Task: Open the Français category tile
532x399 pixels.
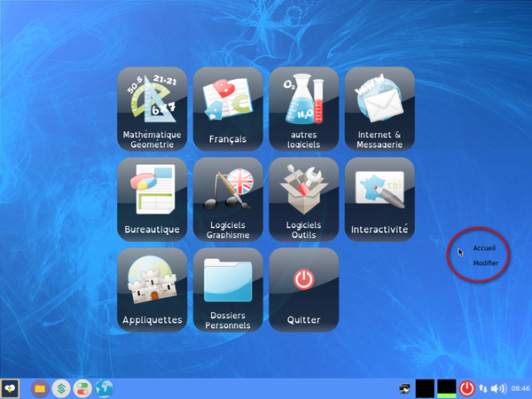Action: [x=228, y=109]
